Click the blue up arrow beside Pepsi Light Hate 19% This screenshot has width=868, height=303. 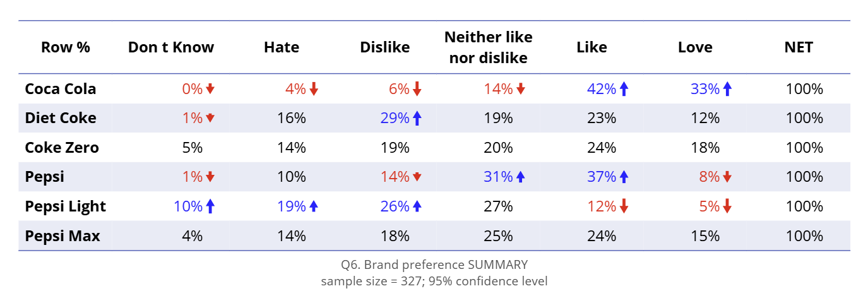[314, 206]
